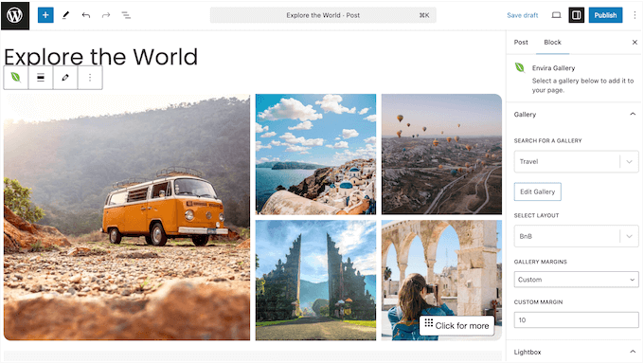Click the Envira Gallery heading text
The image size is (644, 364).
[x=553, y=68]
